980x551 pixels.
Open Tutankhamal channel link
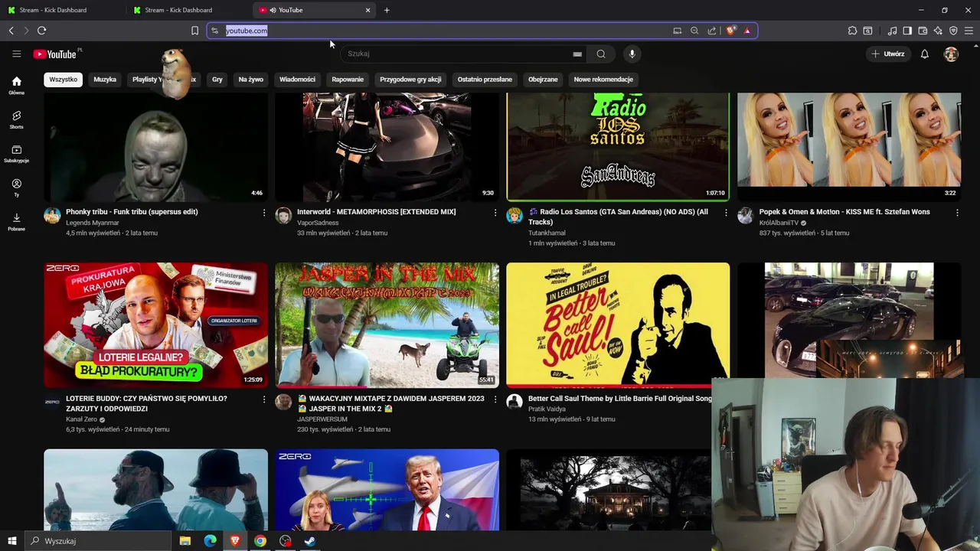(547, 233)
